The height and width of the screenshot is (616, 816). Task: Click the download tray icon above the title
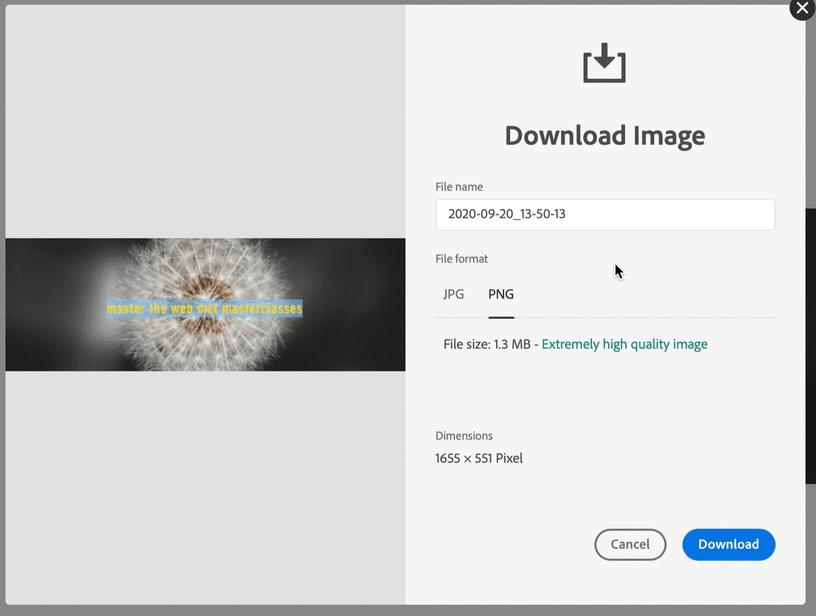tap(604, 62)
